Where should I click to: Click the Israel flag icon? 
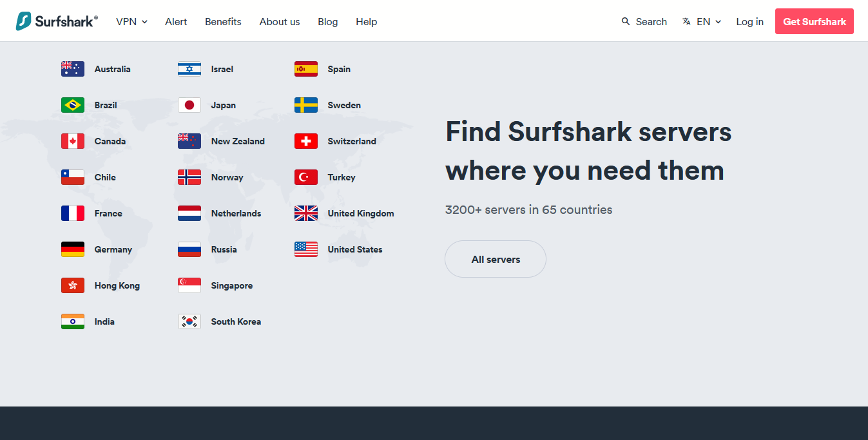tap(189, 69)
